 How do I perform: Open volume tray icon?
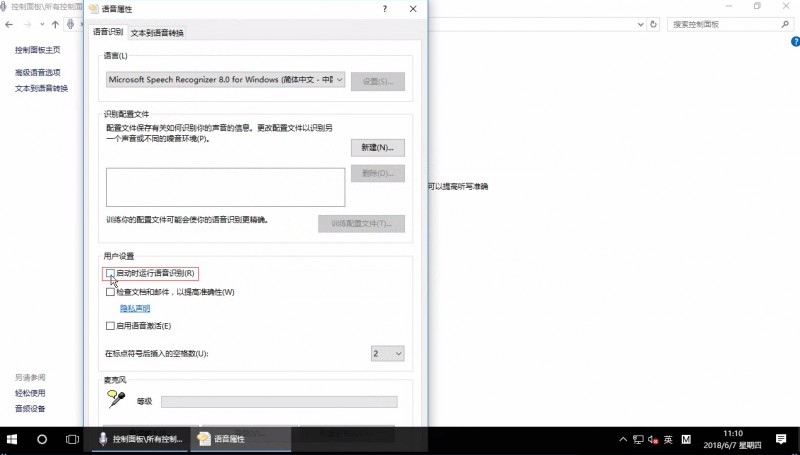point(653,439)
